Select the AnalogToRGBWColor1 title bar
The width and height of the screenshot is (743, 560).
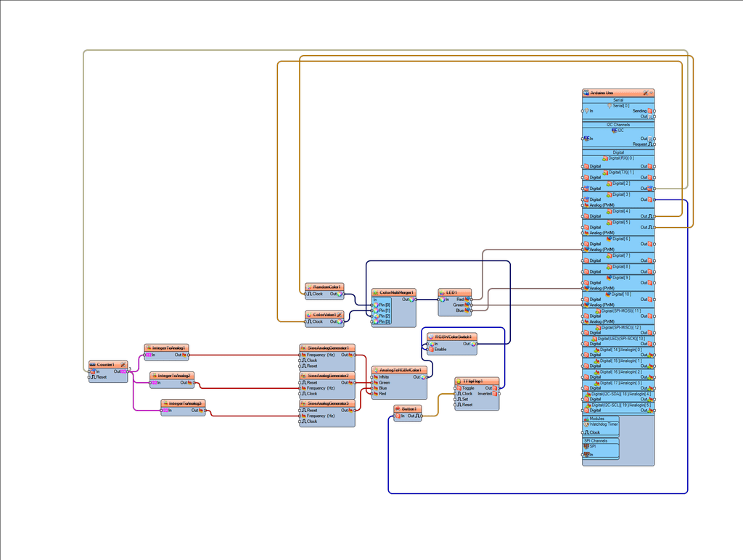[x=400, y=370]
